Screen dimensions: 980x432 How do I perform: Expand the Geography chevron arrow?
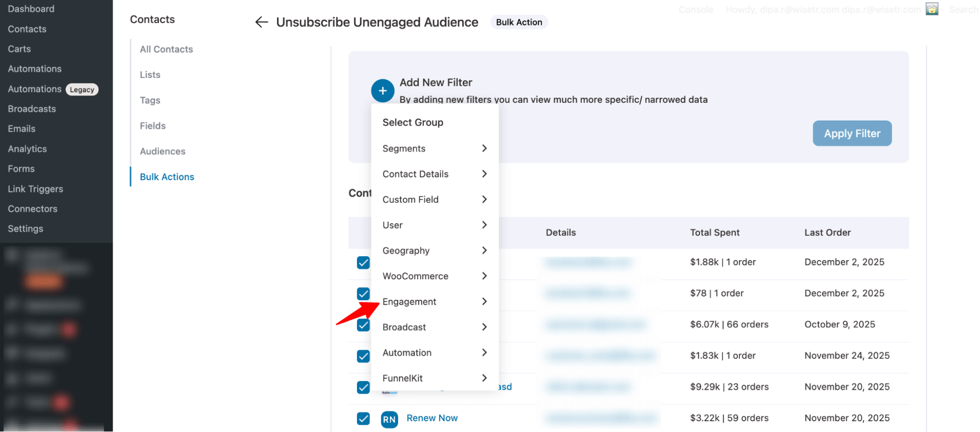pos(484,250)
